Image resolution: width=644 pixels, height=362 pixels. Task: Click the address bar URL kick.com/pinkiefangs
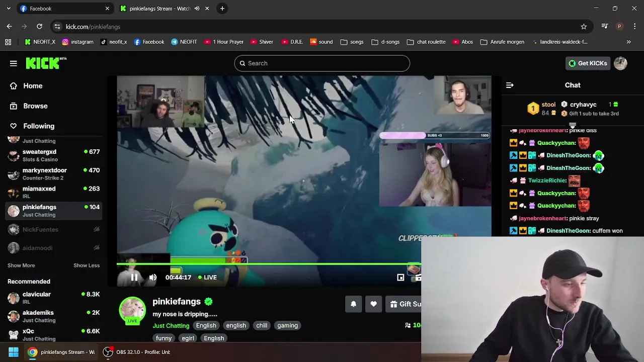point(93,27)
